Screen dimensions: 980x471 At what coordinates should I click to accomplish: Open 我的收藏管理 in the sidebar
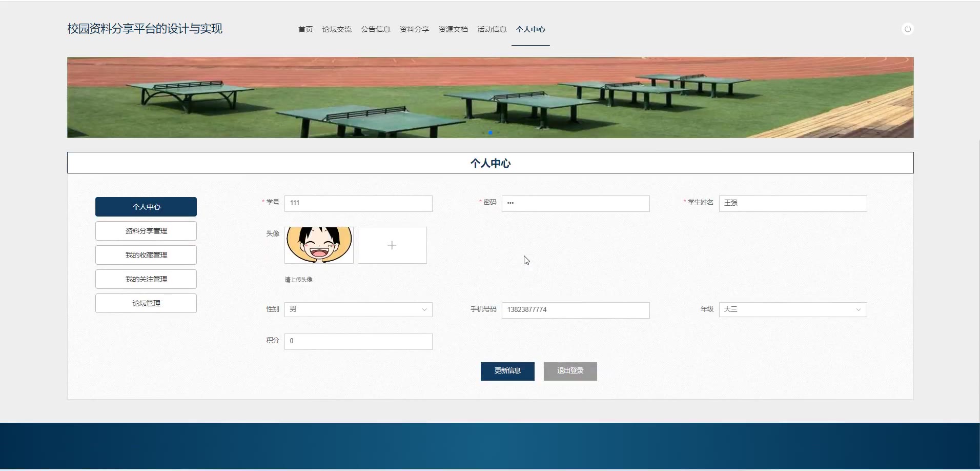(146, 255)
